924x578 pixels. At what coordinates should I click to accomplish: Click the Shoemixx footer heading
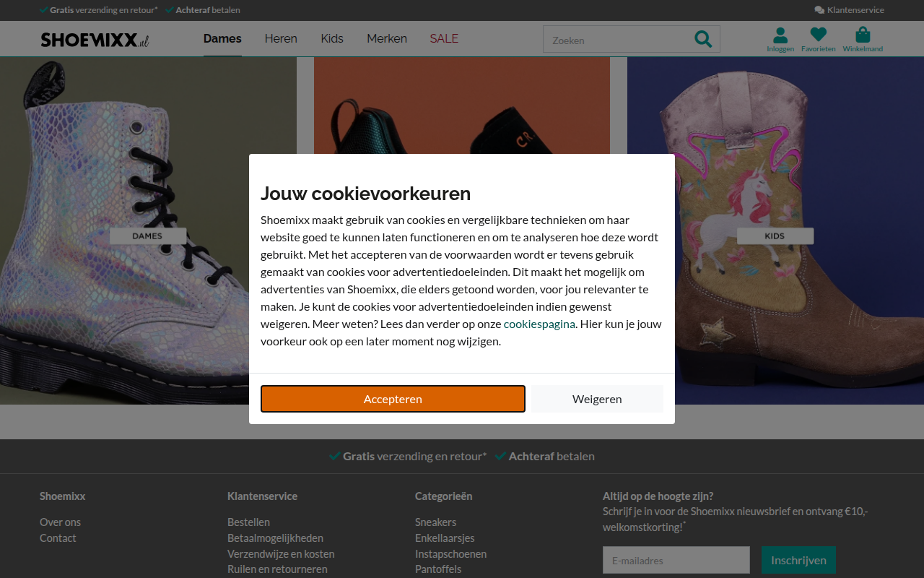(62, 496)
